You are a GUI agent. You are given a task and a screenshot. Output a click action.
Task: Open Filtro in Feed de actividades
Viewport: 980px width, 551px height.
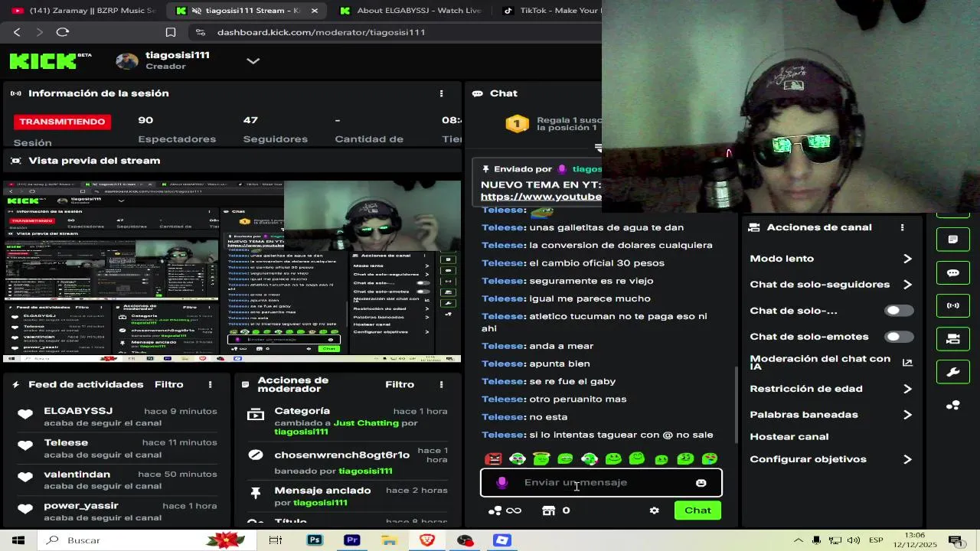169,384
